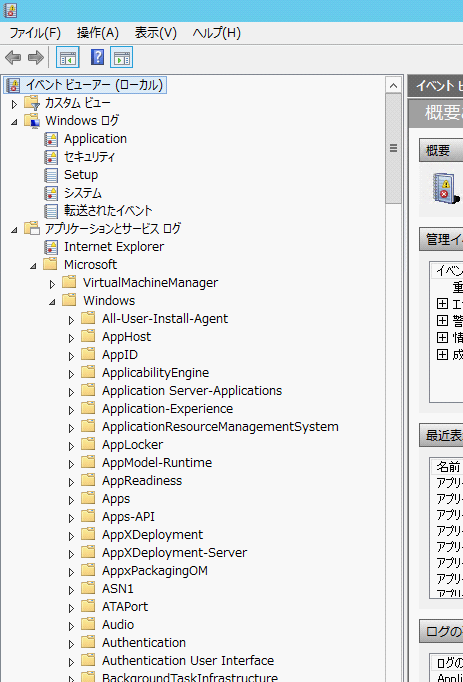Image resolution: width=463 pixels, height=682 pixels.
Task: Open the ファイル(F) menu
Action: click(35, 33)
